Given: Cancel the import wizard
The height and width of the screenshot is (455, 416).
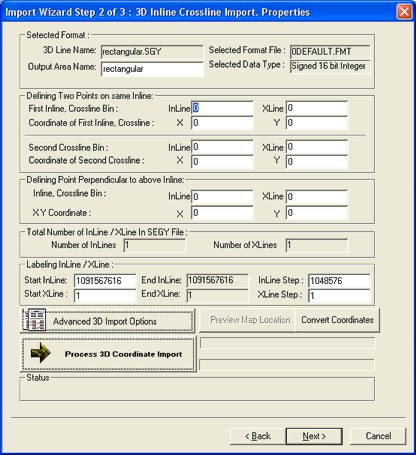Looking at the screenshot, I should [378, 436].
